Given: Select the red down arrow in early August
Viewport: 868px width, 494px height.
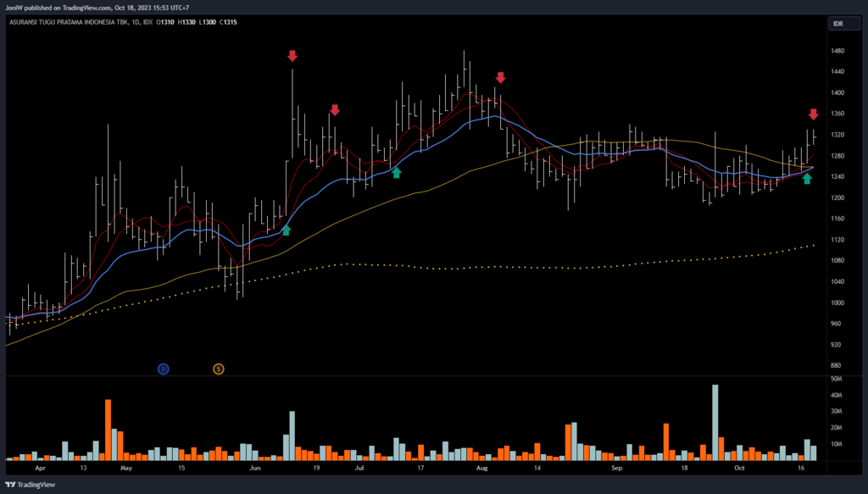Looking at the screenshot, I should (500, 78).
